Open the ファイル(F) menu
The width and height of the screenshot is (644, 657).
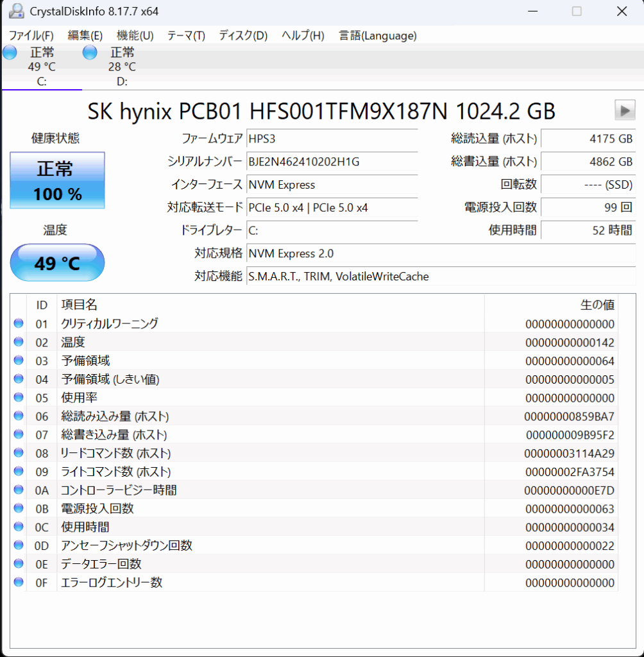(x=31, y=36)
